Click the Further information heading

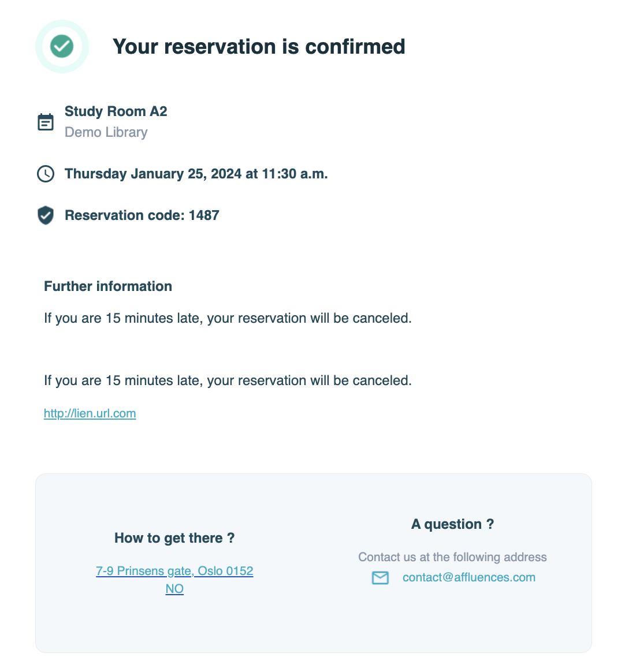click(x=108, y=286)
